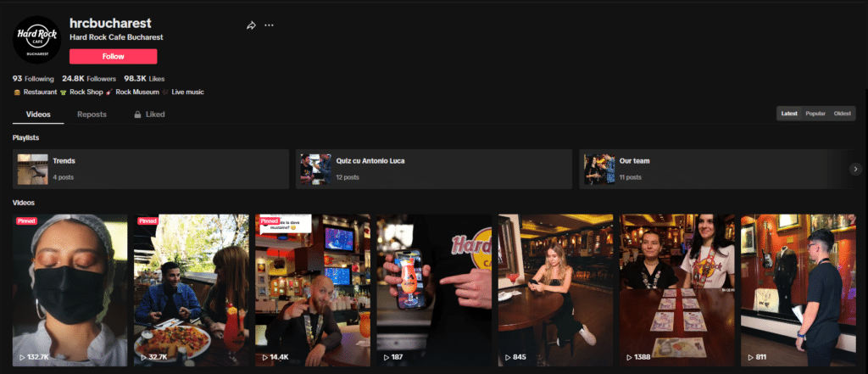Click the Hard Rock Cafe profile avatar
Screen dimensions: 868x374
point(37,40)
